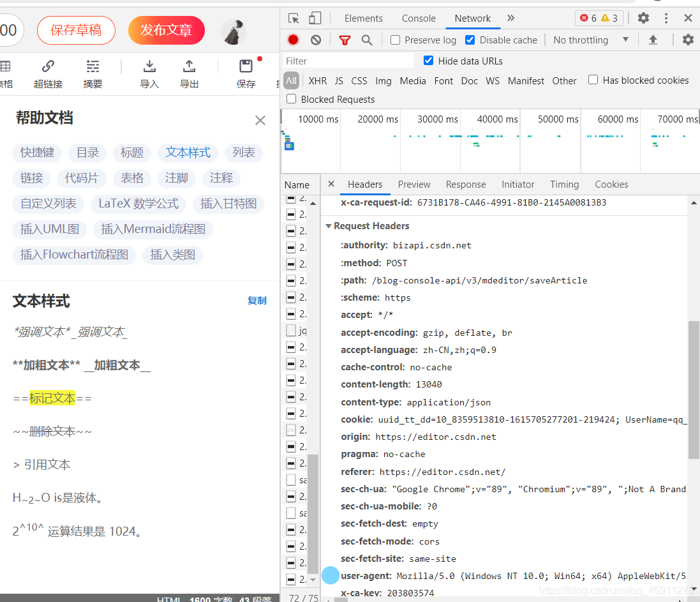This screenshot has height=602, width=700.
Task: Open the Timing tab
Action: 564,184
